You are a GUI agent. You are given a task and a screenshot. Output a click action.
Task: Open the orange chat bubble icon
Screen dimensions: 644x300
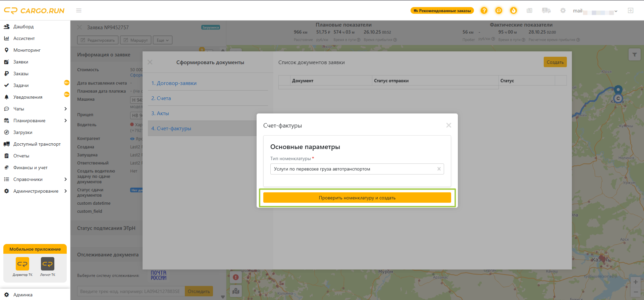[x=499, y=10]
